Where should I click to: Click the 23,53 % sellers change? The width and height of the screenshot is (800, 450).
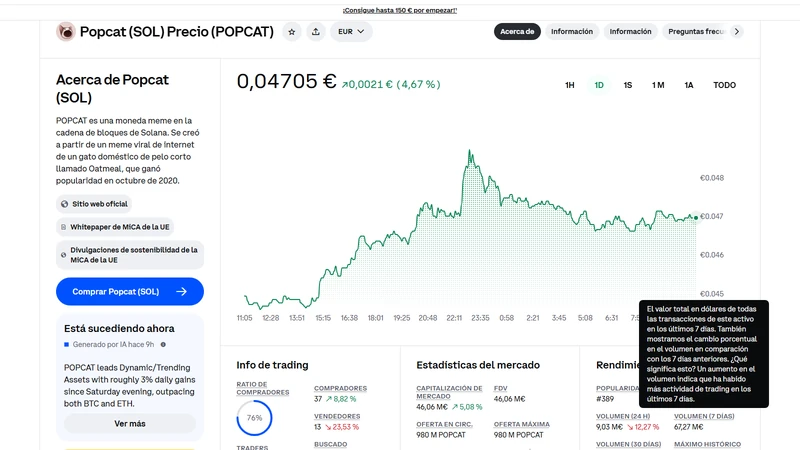click(x=342, y=427)
